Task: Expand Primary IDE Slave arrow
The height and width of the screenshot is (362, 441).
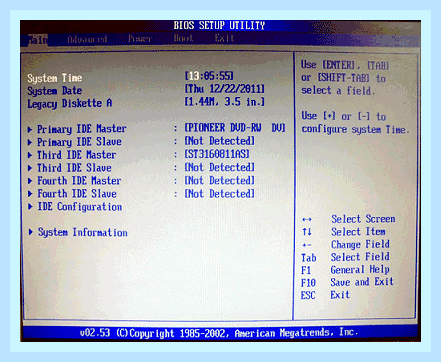Action: pyautogui.click(x=30, y=142)
